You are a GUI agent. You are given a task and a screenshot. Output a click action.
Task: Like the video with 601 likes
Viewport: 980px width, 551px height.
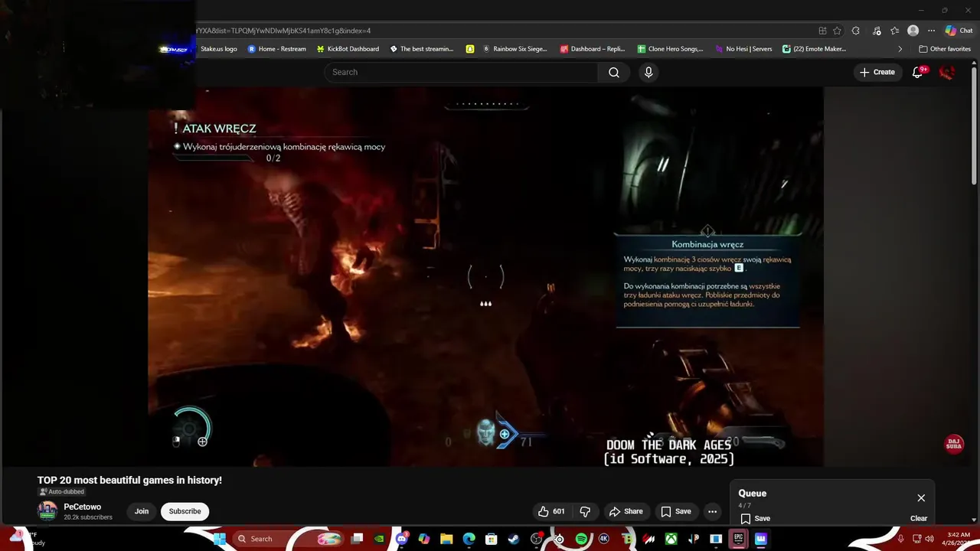(551, 511)
